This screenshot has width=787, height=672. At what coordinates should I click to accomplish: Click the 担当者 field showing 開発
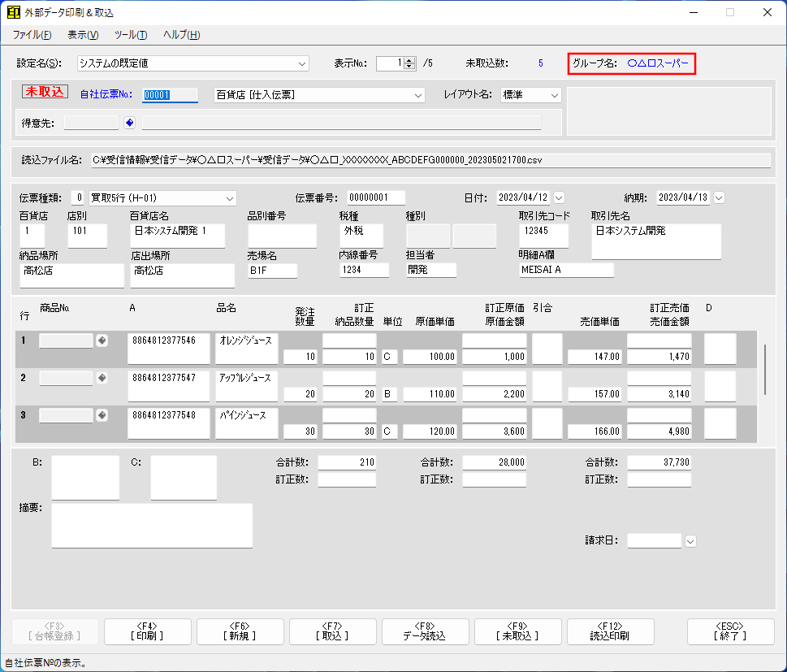click(x=431, y=271)
